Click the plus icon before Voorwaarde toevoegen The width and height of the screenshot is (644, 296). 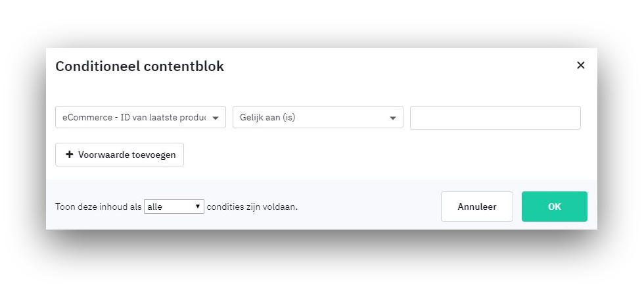(70, 154)
